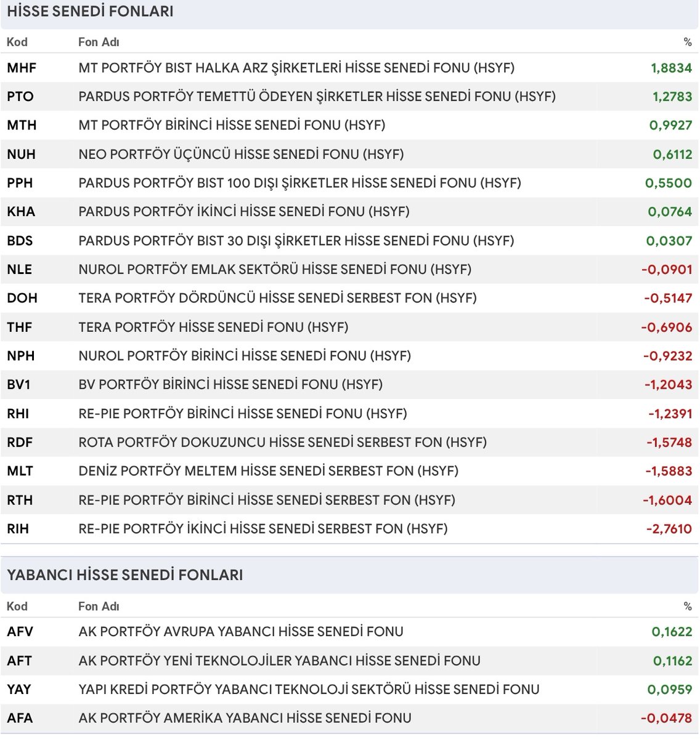Viewport: 700px width, 739px height.
Task: Click the BV1 fund code
Action: click(x=18, y=385)
